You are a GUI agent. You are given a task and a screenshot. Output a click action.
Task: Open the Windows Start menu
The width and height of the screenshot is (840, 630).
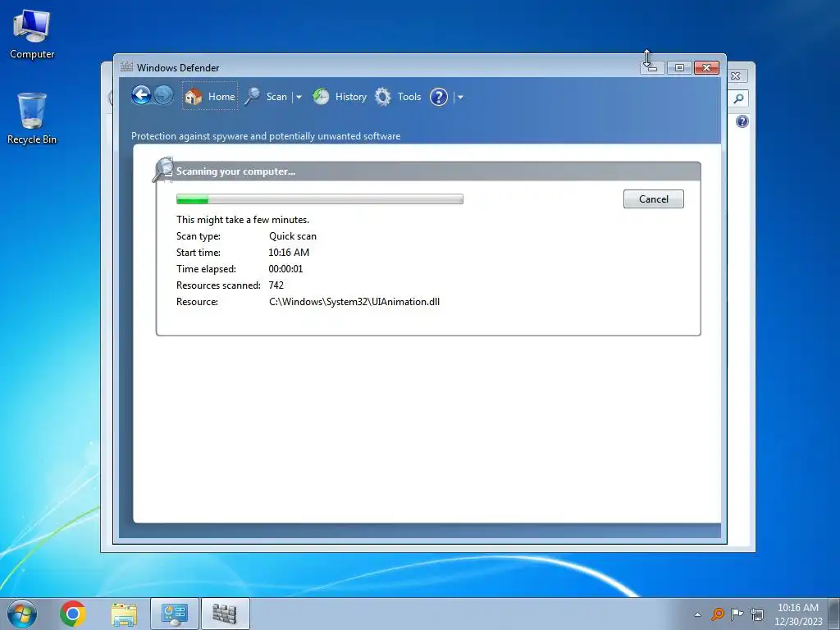point(22,614)
